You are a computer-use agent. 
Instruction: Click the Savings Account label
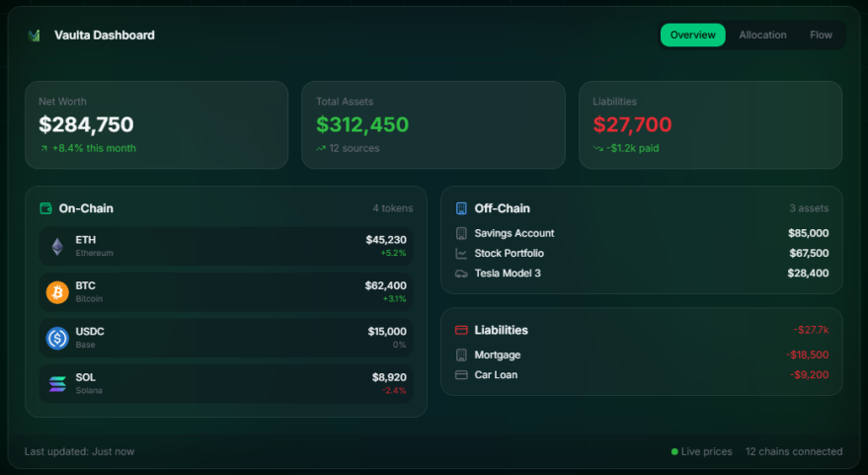tap(514, 234)
